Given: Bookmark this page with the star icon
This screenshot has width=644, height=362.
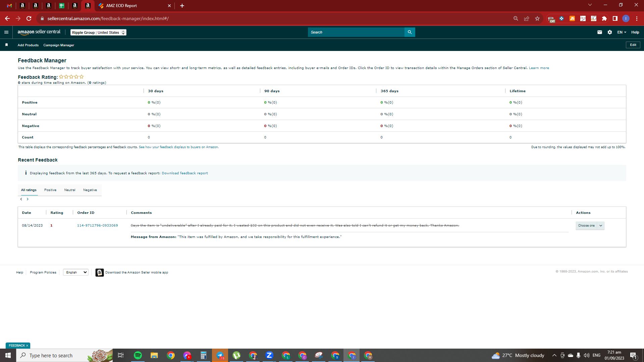Looking at the screenshot, I should [x=537, y=18].
